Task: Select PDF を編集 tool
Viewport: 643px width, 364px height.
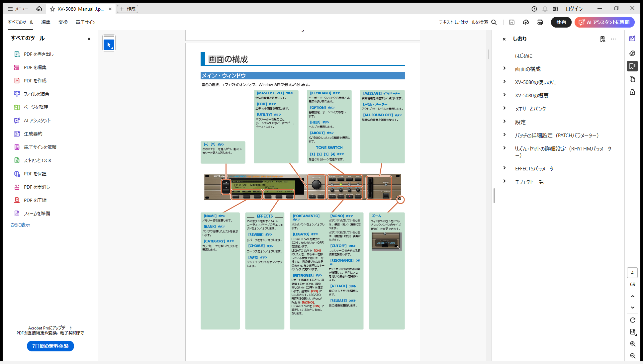Action: coord(35,67)
